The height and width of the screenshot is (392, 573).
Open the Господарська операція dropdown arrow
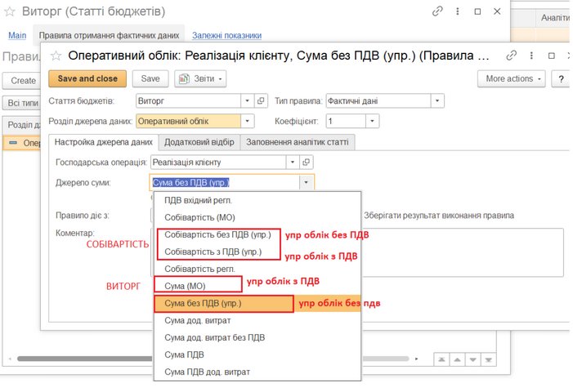coord(306,163)
